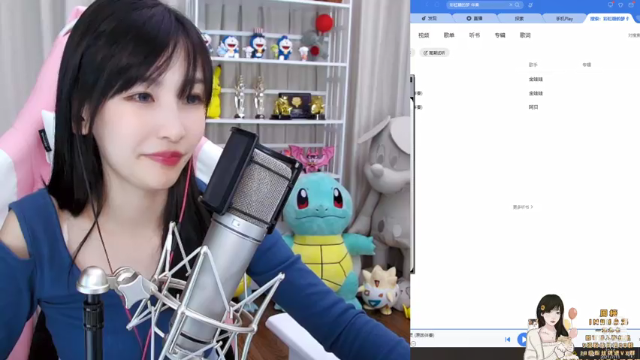This screenshot has width=640, height=360.
Task: Click the refresh icon next to back arrow
Action: click(437, 5)
